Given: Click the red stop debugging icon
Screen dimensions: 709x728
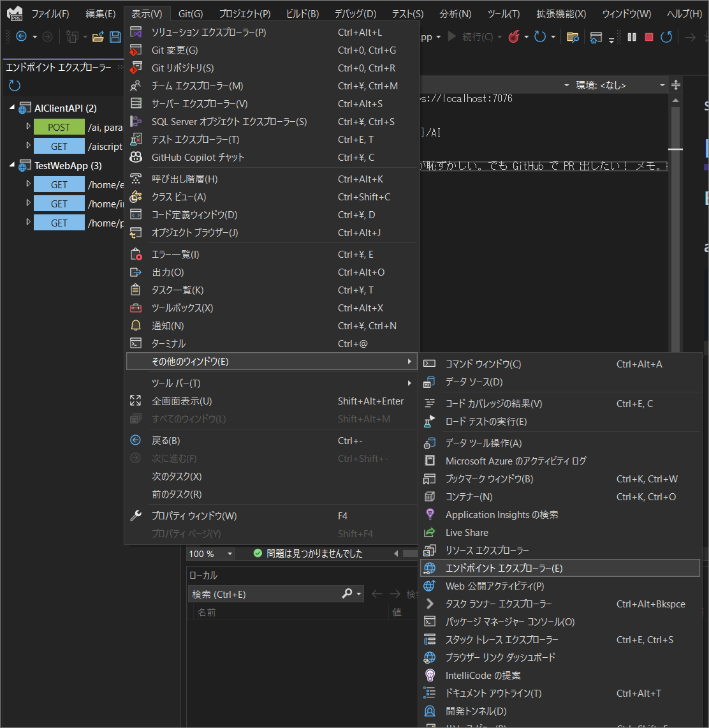Looking at the screenshot, I should point(649,36).
